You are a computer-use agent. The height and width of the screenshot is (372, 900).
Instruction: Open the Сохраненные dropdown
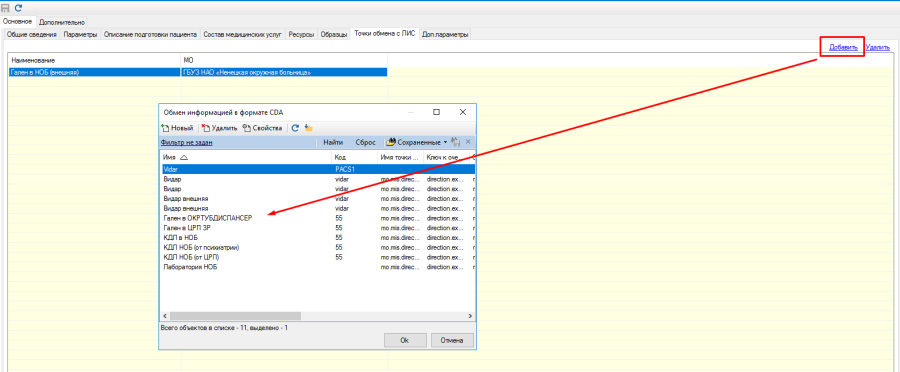416,142
